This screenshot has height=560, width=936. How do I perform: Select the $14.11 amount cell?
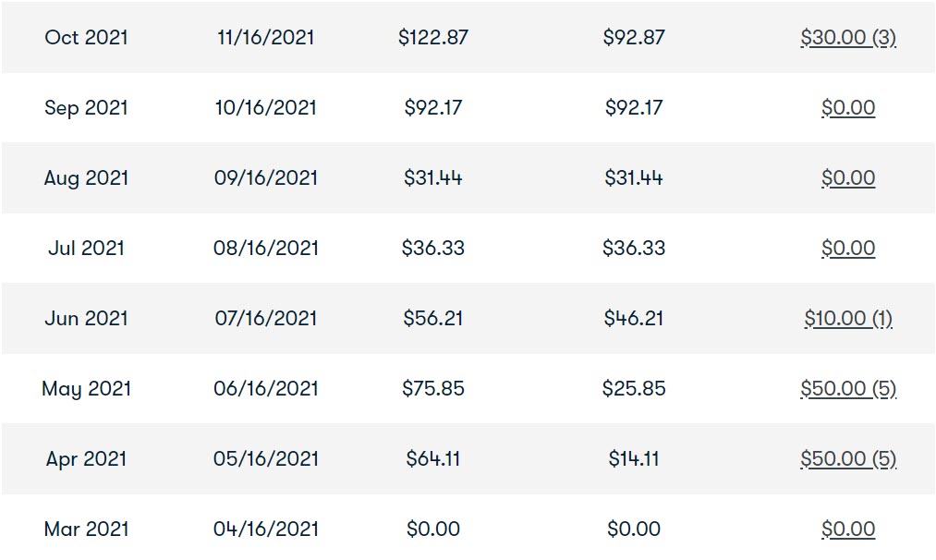point(633,458)
